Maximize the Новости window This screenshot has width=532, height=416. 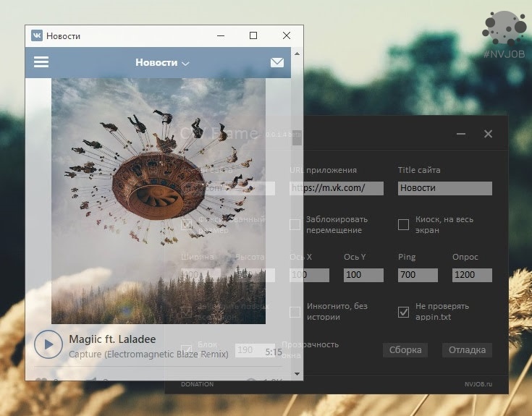(253, 35)
